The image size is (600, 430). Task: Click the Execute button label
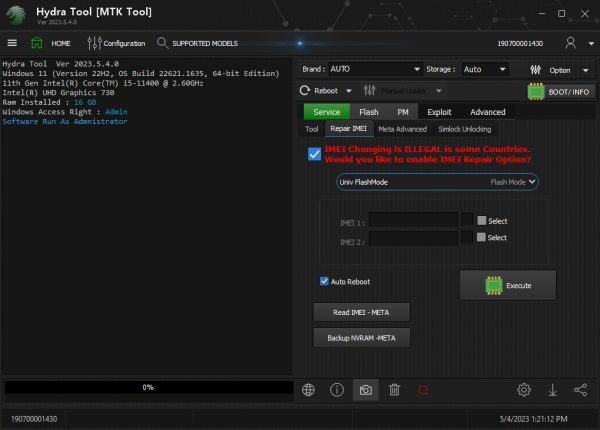pyautogui.click(x=518, y=286)
